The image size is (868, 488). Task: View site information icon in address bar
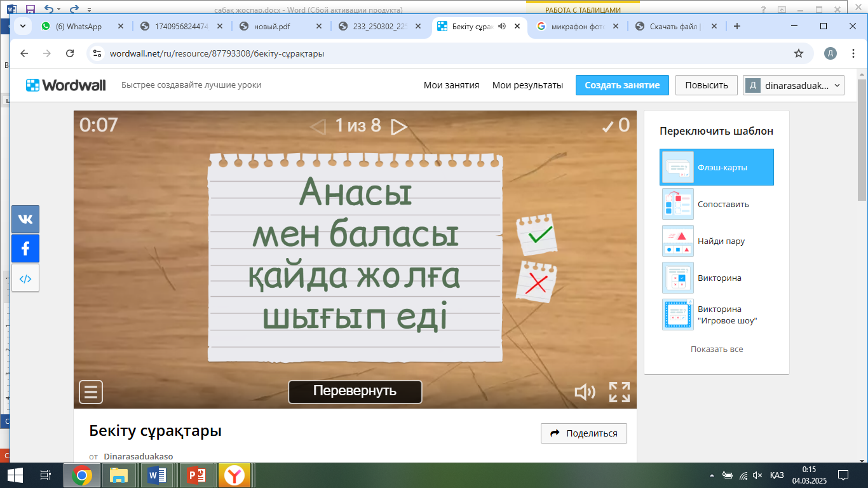click(x=97, y=53)
